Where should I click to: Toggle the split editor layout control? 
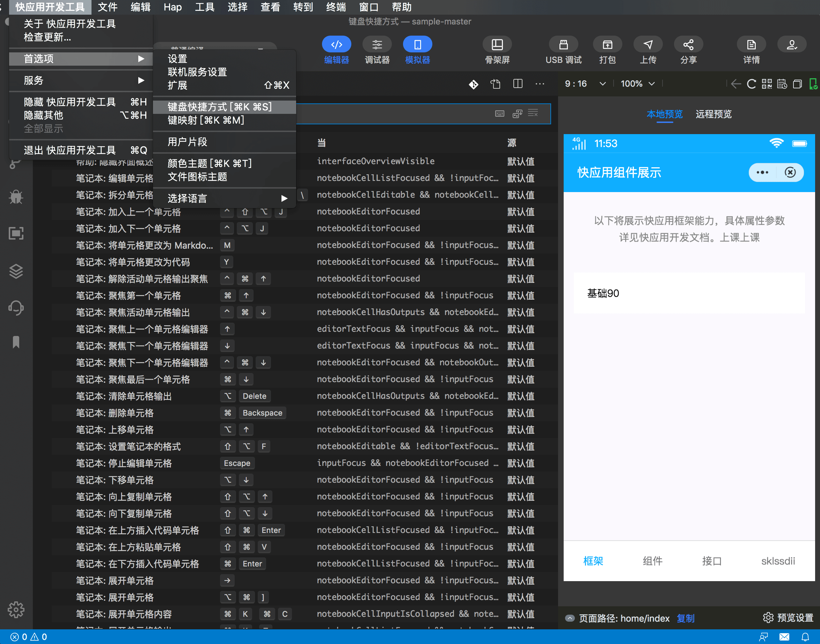pyautogui.click(x=518, y=84)
